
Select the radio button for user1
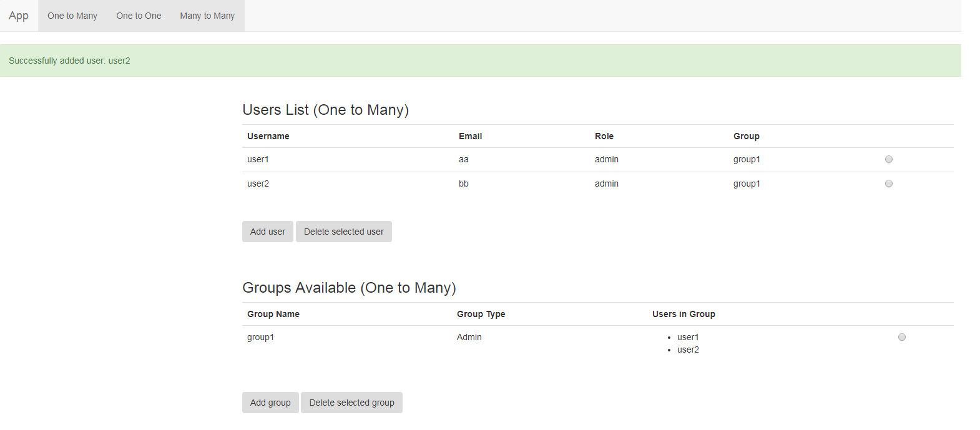(889, 159)
